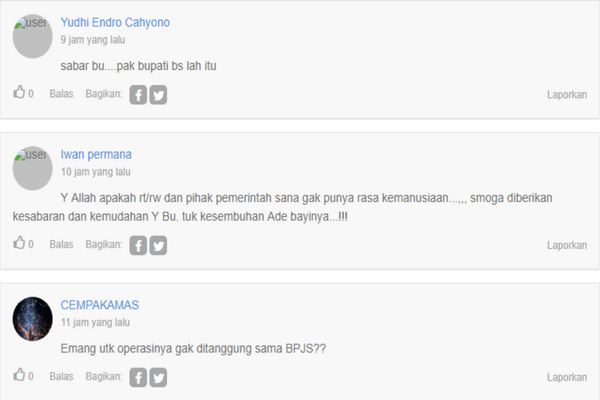
Task: Share CEMPAKAMAS's comment on Twitter
Action: [158, 377]
